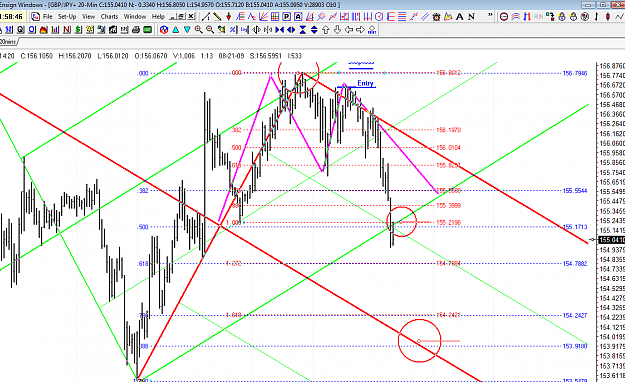Click the green dollar sign icon
The width and height of the screenshot is (625, 382).
click(x=78, y=30)
